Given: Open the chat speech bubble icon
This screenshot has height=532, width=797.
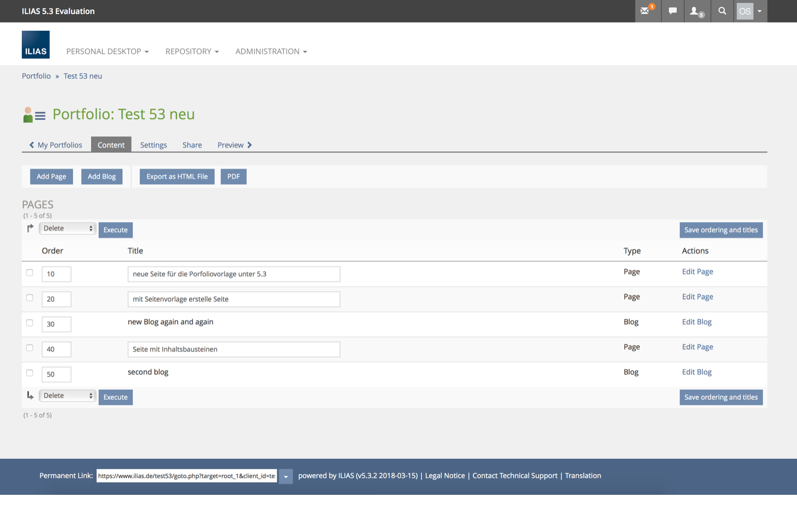Looking at the screenshot, I should tap(673, 11).
